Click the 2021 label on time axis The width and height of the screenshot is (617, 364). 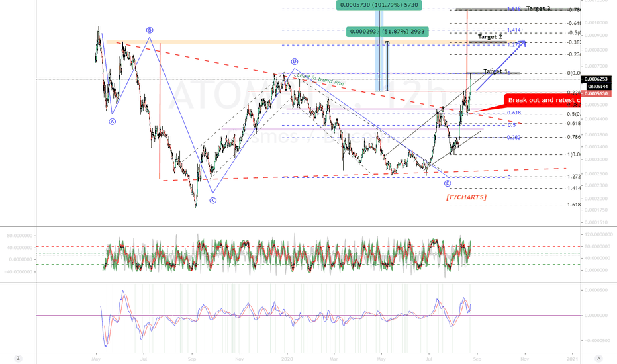click(572, 359)
